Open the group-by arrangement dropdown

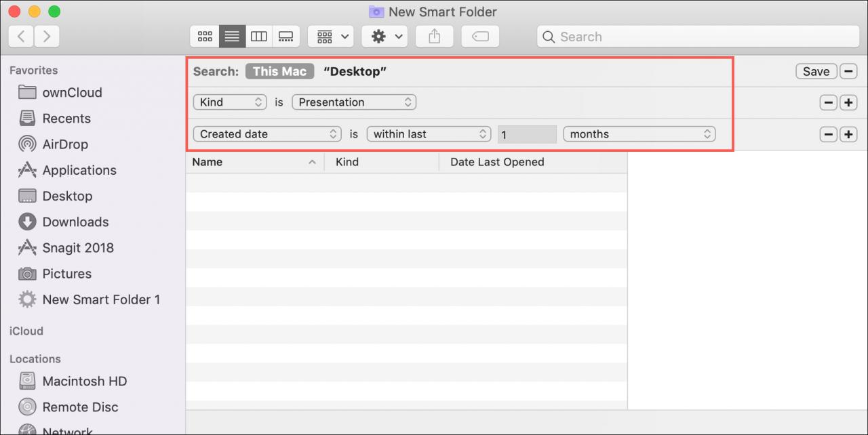point(331,37)
